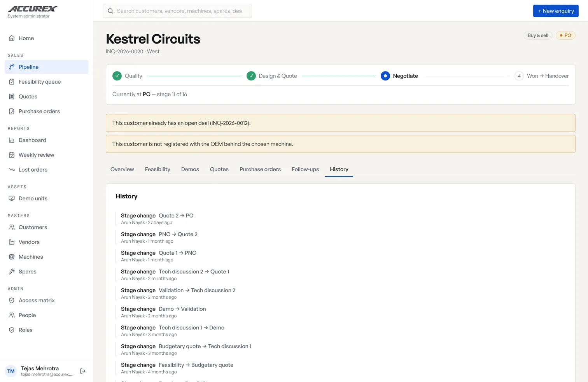
Task: Click the Roles shield icon
Action: click(x=12, y=330)
